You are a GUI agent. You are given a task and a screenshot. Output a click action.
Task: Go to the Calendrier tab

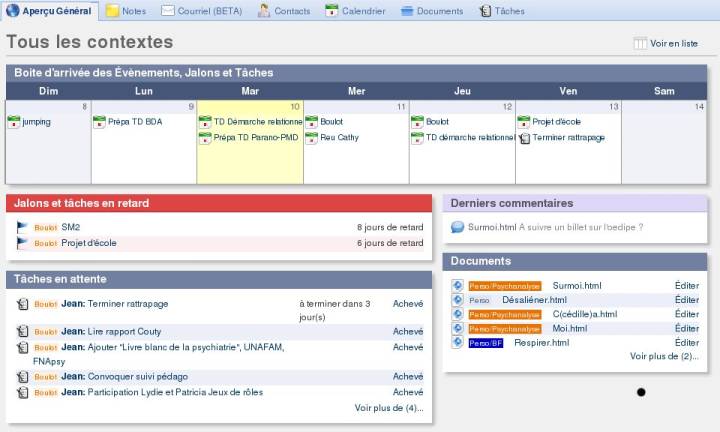click(355, 11)
